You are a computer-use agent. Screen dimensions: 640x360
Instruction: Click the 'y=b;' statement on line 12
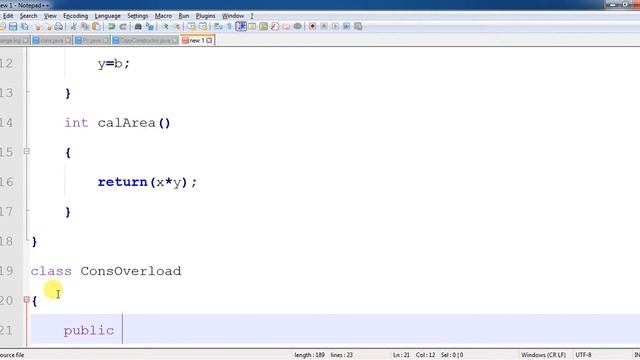[113, 64]
